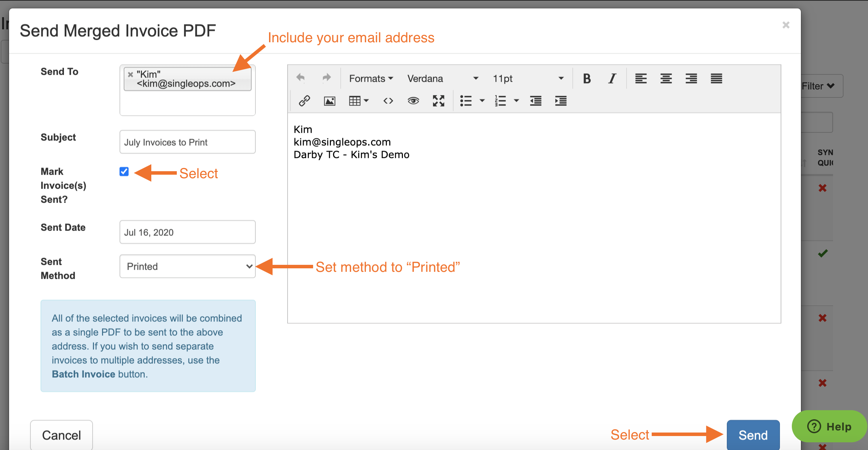
Task: Uncheck the Mark Invoice(s) Sent checkbox
Action: coord(124,172)
